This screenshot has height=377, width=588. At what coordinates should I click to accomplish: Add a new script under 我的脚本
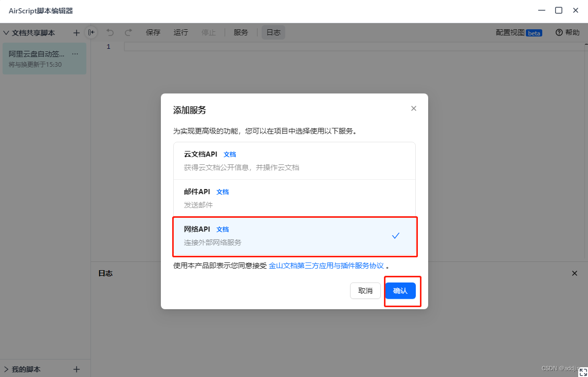point(77,369)
